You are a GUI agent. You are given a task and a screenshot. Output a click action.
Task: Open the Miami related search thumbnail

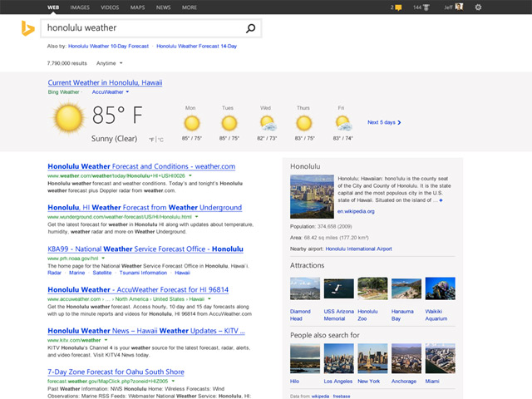click(440, 358)
